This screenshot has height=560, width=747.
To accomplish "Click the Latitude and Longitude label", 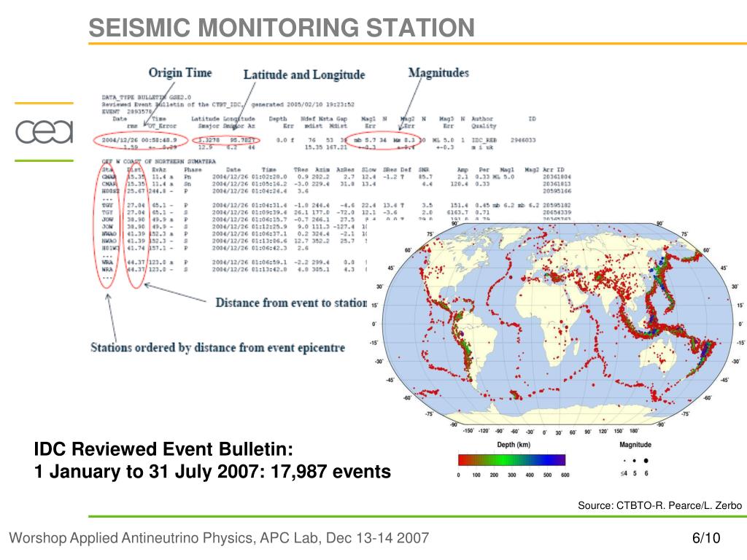I will [304, 75].
